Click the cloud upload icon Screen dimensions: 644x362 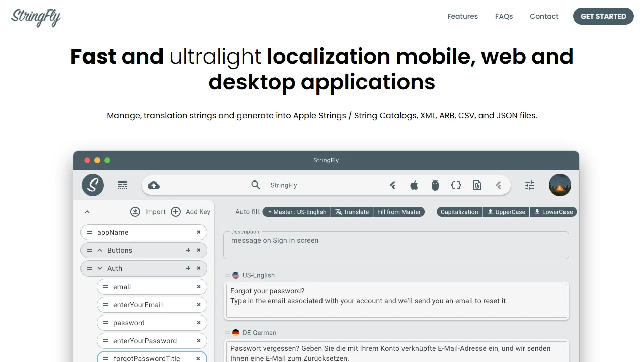point(154,185)
